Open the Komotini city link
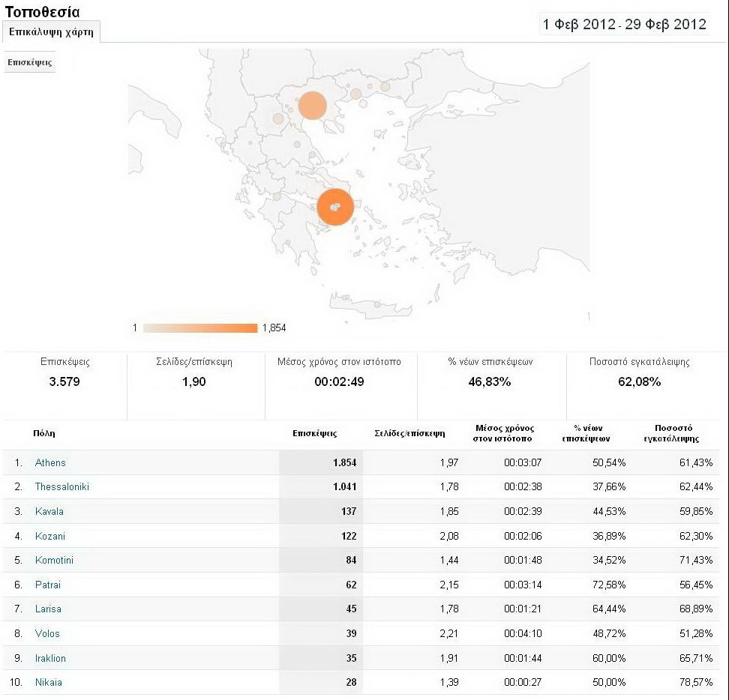 pyautogui.click(x=54, y=560)
